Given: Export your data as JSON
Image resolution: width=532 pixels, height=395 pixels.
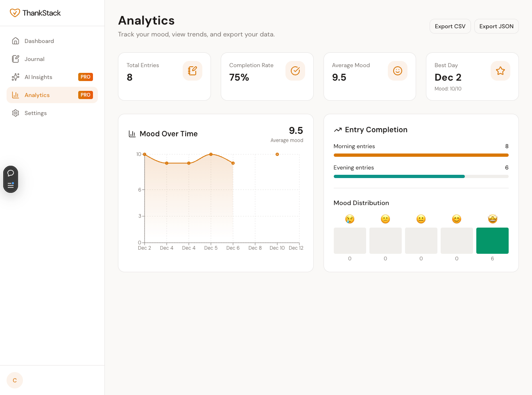Looking at the screenshot, I should click(496, 26).
